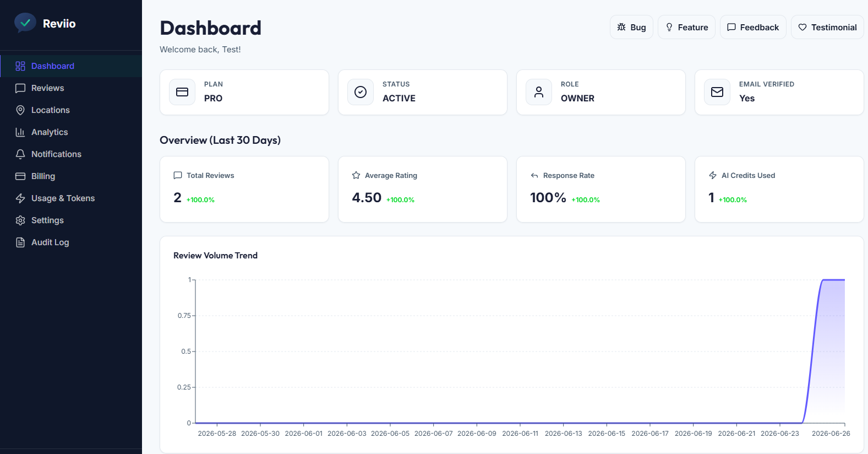Click the Settings gear icon
The width and height of the screenshot is (868, 454).
point(20,220)
